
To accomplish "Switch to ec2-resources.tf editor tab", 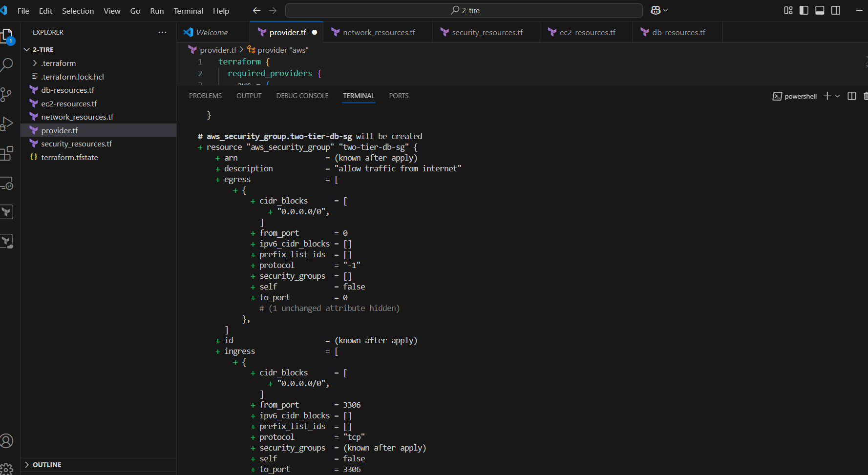I will pos(587,32).
